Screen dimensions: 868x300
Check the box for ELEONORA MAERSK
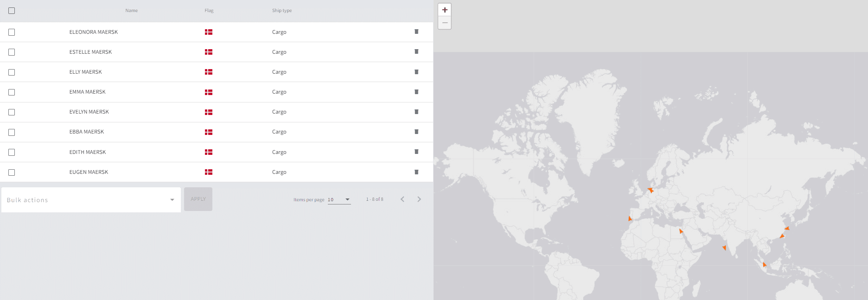point(12,32)
